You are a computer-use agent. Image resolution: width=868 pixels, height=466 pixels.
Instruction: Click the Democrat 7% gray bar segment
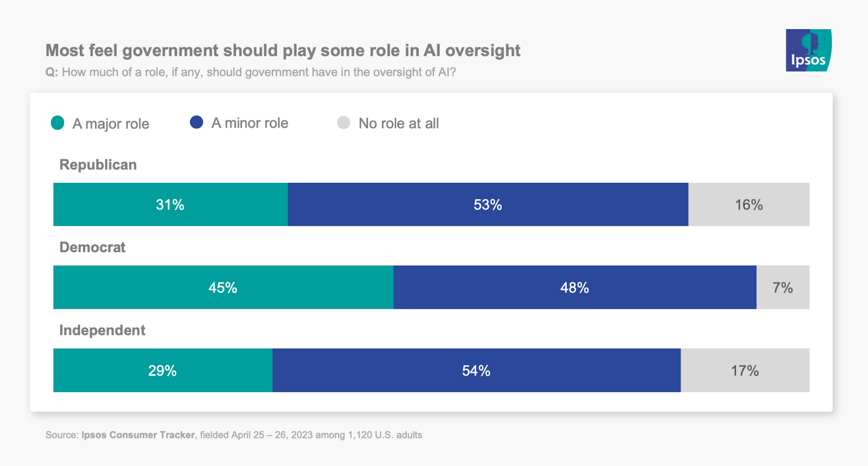click(x=783, y=288)
